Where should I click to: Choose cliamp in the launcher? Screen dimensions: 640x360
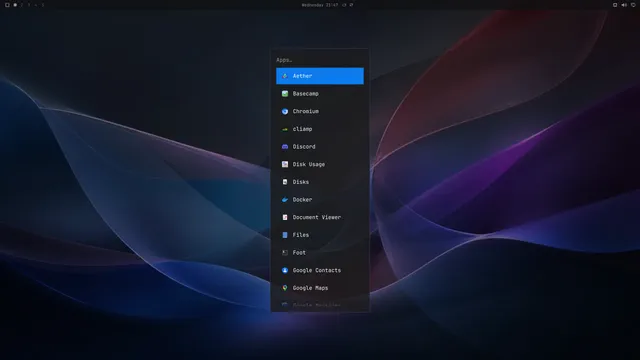[x=320, y=129]
